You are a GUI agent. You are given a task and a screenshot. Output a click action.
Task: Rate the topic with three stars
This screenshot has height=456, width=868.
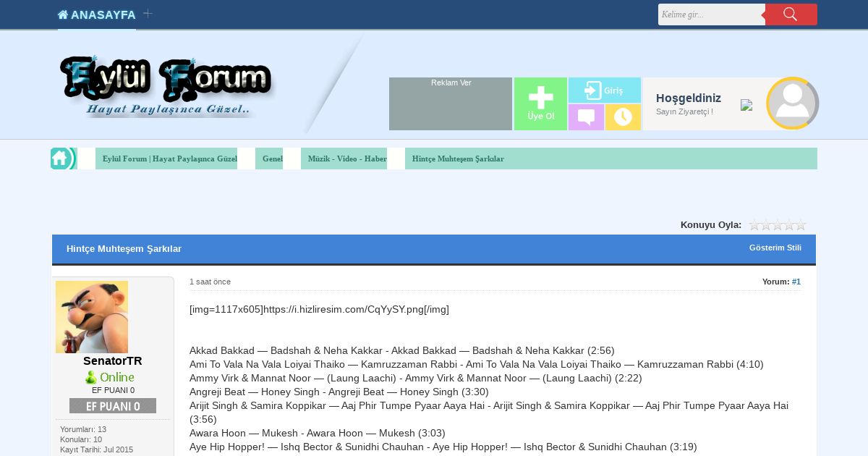778,225
